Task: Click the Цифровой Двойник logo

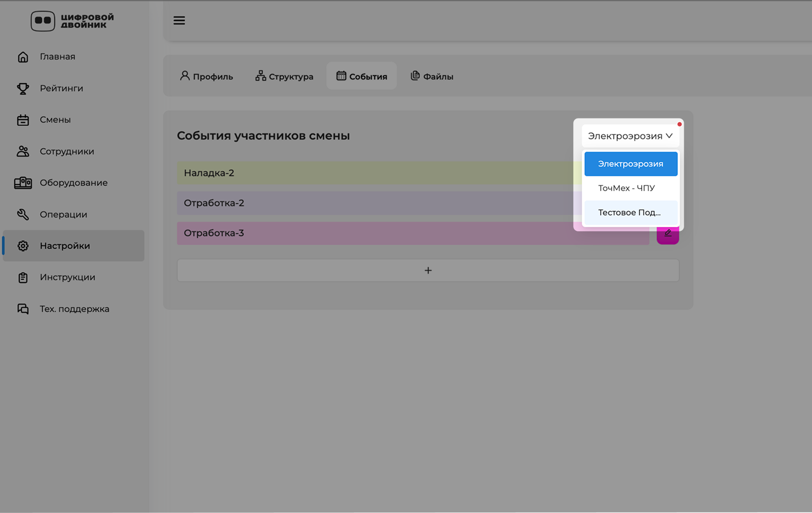Action: point(73,21)
